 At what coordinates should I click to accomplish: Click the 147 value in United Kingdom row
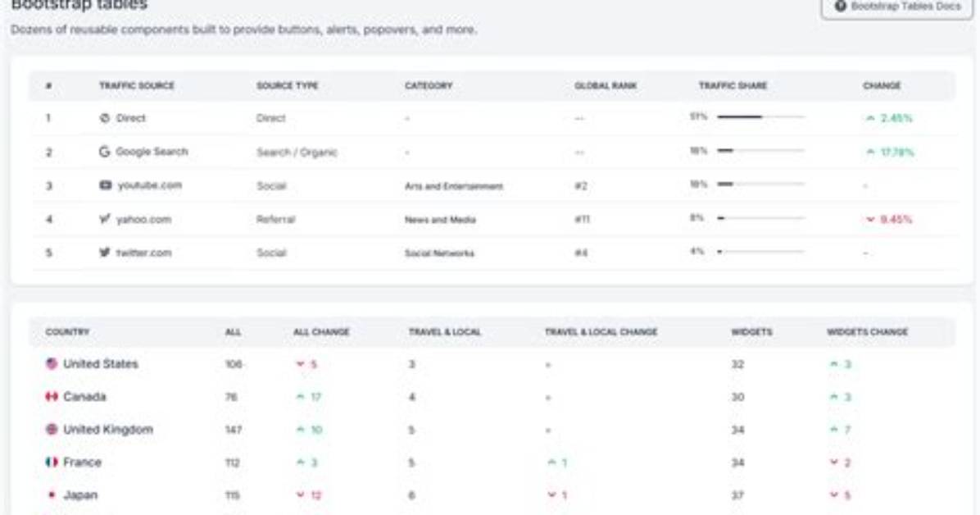(x=234, y=430)
